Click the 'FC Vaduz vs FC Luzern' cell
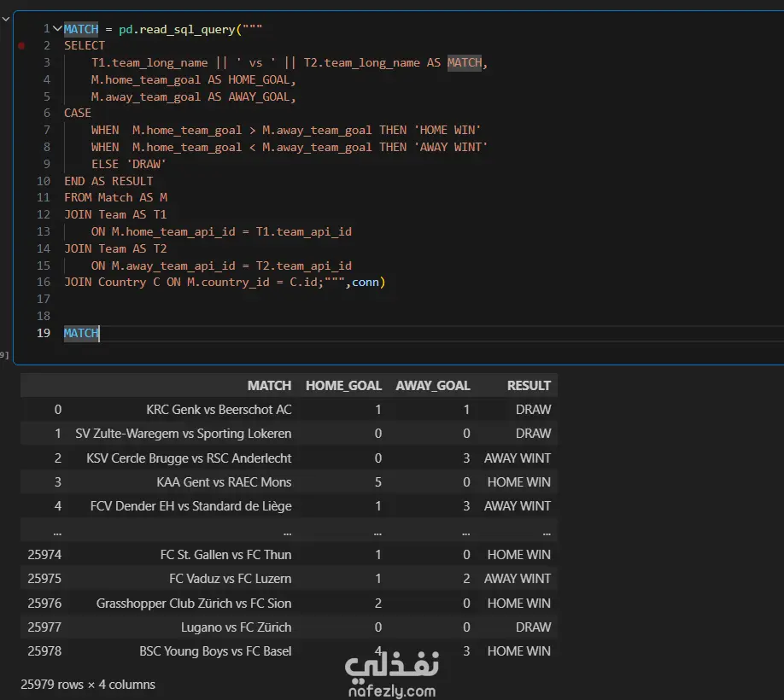This screenshot has height=700, width=784. (x=230, y=579)
